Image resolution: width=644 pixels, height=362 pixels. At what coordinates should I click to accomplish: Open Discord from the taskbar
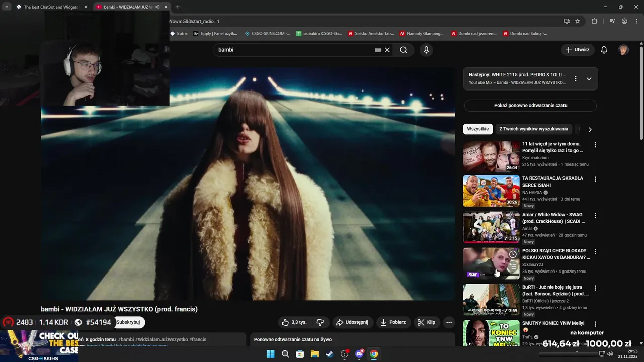pyautogui.click(x=359, y=354)
